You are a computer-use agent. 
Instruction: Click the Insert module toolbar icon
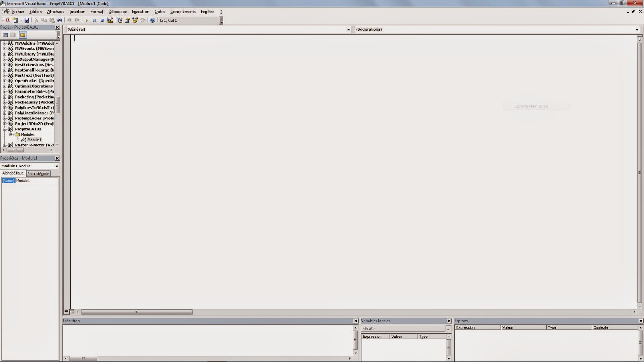(15, 20)
